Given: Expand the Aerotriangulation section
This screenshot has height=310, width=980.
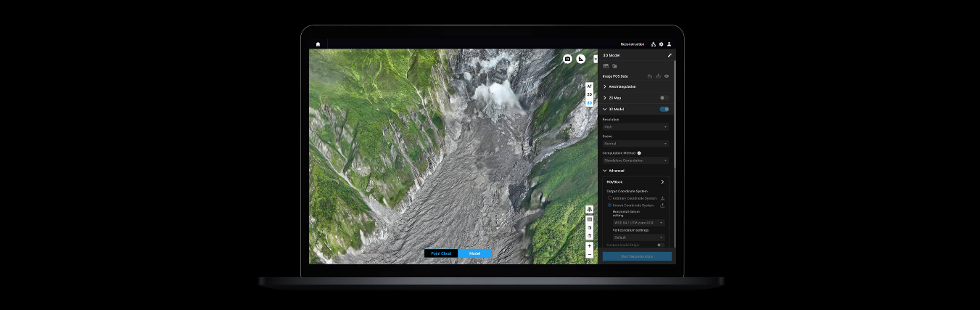Looking at the screenshot, I should (605, 86).
